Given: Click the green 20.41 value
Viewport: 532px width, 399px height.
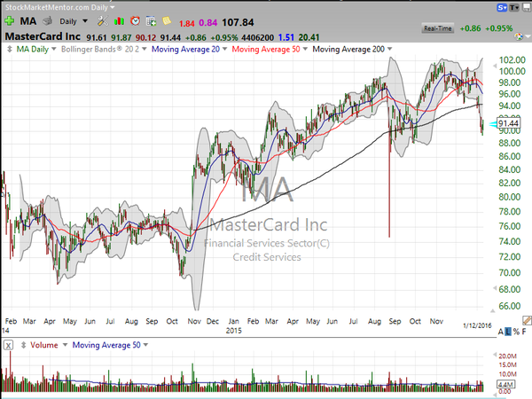Looking at the screenshot, I should tap(309, 37).
